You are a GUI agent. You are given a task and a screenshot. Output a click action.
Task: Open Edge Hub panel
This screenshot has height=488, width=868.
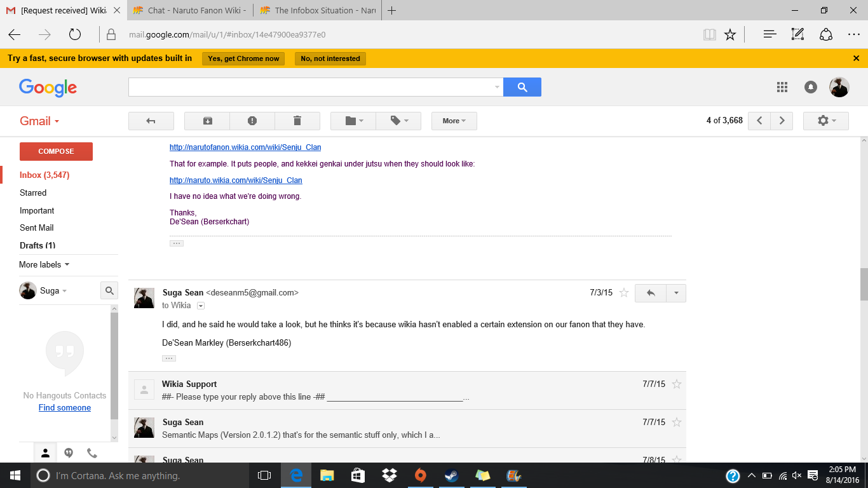pyautogui.click(x=770, y=34)
